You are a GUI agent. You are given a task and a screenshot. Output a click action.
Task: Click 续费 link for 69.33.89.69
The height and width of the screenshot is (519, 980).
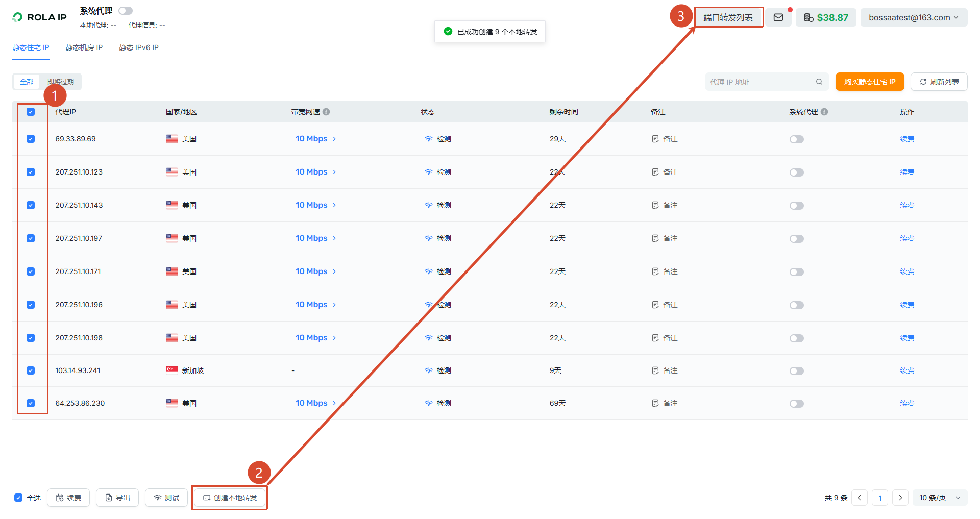(x=907, y=139)
